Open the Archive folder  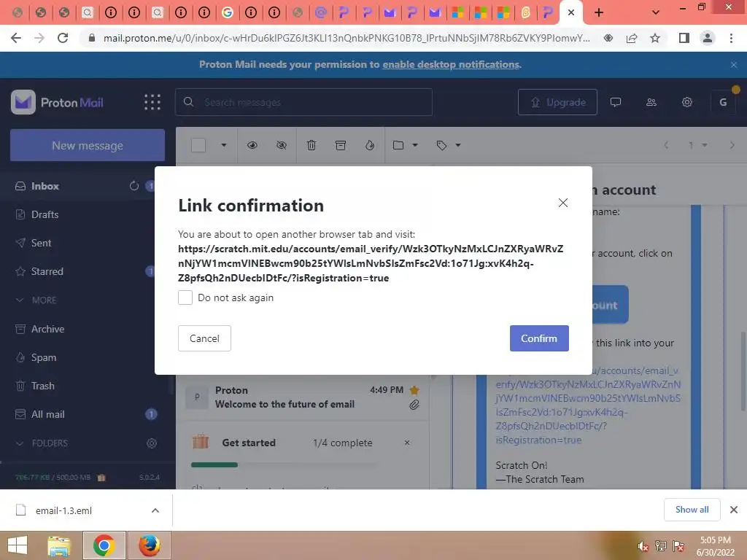point(47,329)
